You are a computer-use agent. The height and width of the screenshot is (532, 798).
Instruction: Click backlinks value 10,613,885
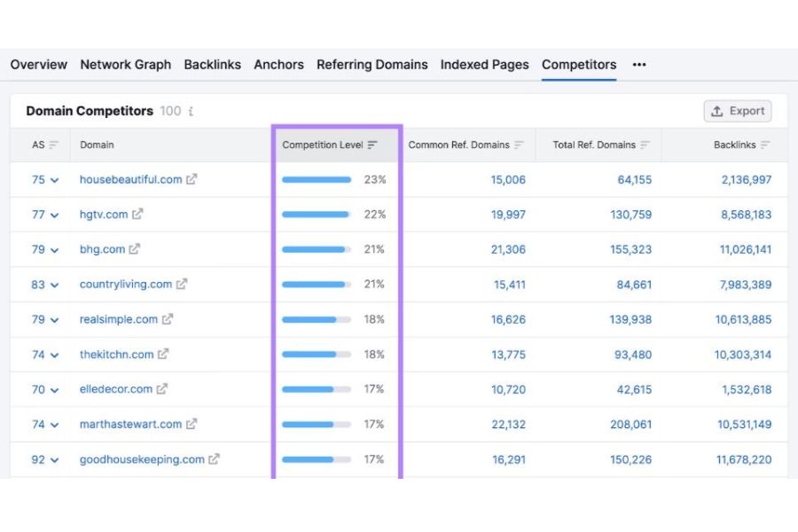pyautogui.click(x=744, y=320)
